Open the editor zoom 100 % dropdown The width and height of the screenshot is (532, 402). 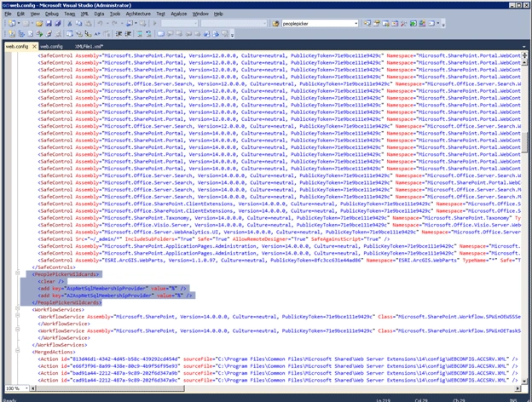(x=26, y=388)
